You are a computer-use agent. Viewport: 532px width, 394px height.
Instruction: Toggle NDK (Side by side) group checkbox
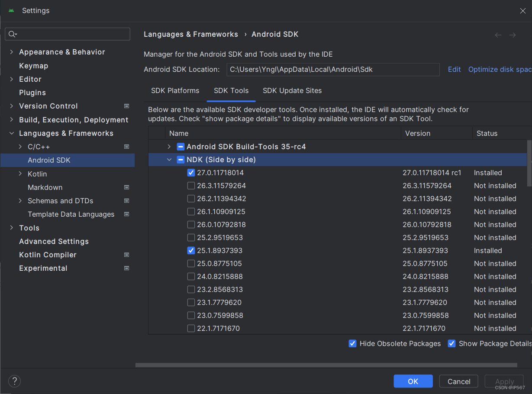(181, 160)
